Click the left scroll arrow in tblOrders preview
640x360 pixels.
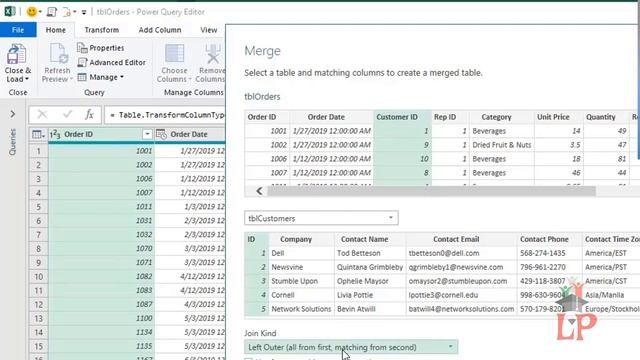(x=259, y=191)
